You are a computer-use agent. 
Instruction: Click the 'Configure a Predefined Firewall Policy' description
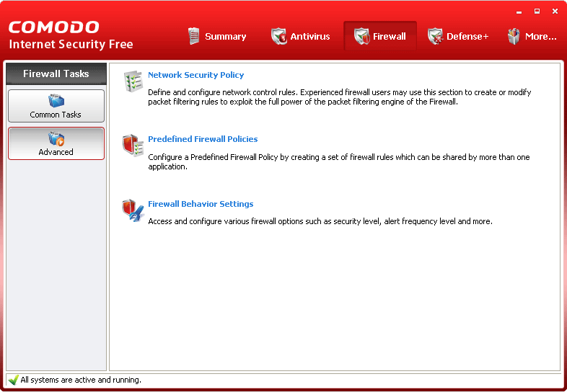tap(339, 162)
